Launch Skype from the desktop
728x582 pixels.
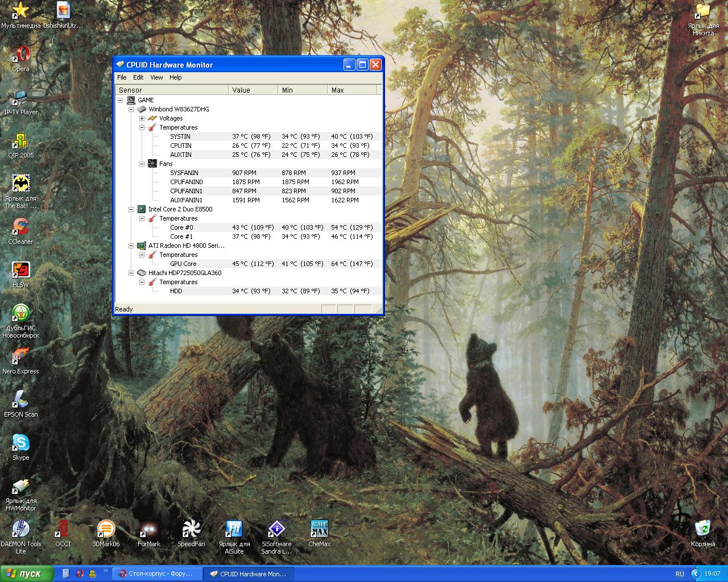point(21,444)
